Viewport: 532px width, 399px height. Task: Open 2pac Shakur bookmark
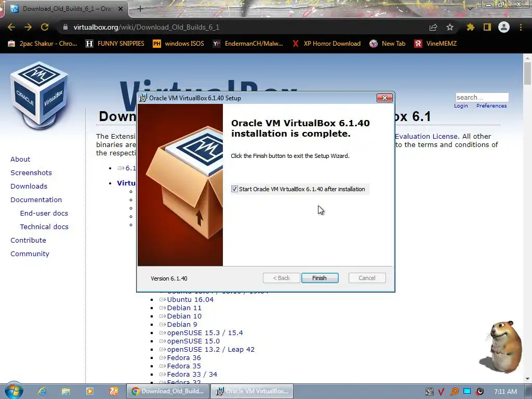pyautogui.click(x=43, y=44)
